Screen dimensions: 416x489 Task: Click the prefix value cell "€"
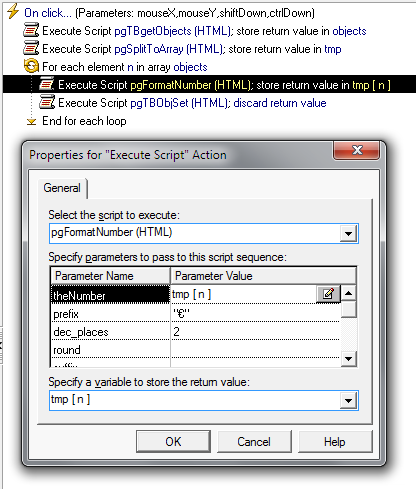[x=256, y=313]
